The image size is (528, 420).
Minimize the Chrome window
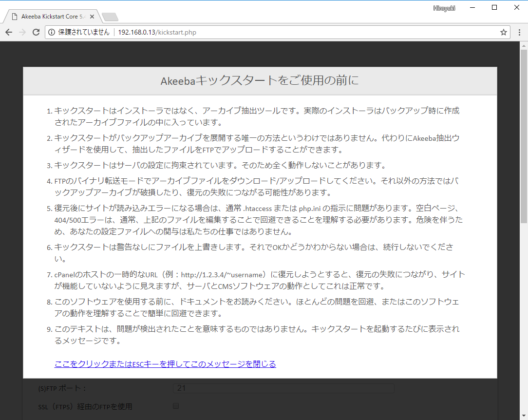tap(472, 7)
